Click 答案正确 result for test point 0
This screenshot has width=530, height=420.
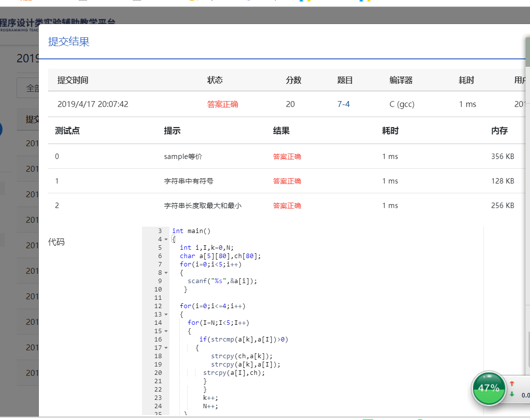pyautogui.click(x=287, y=157)
